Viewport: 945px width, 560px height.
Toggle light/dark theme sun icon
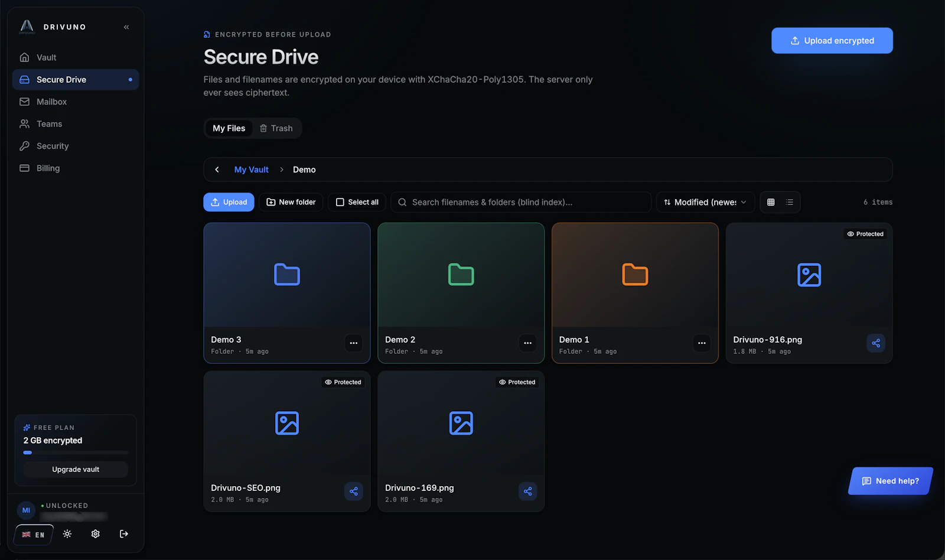pos(67,534)
